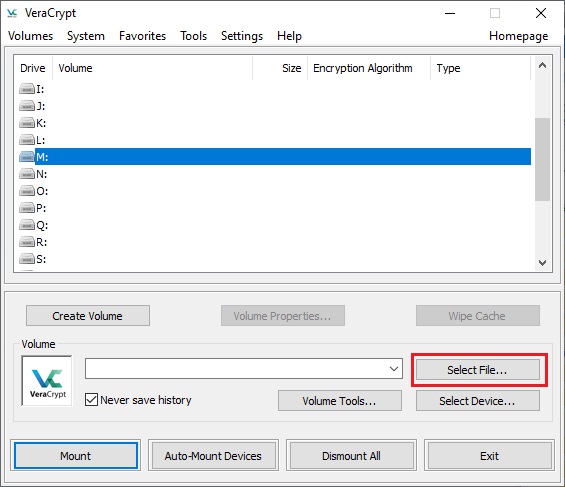Select the R: drive slot icon
565x487 pixels.
[27, 242]
